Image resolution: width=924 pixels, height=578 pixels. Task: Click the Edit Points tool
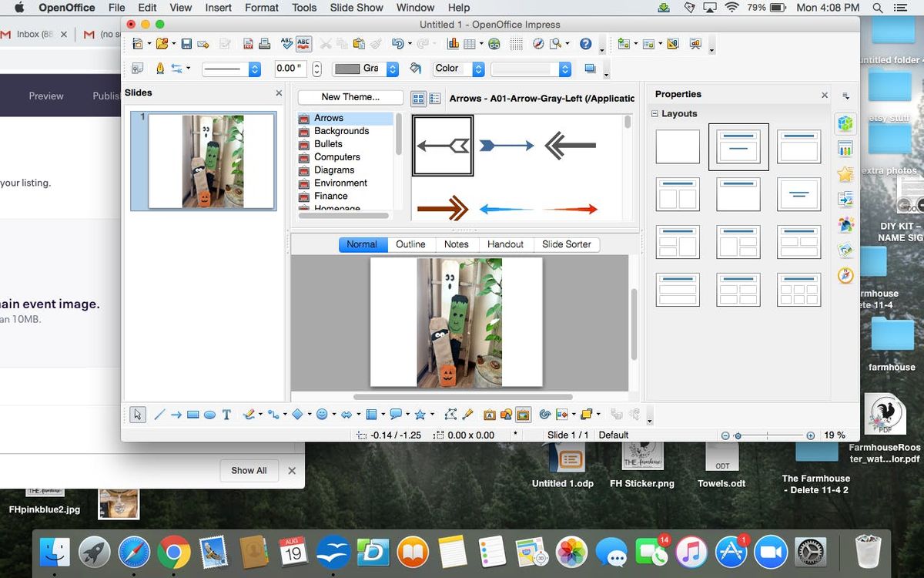click(450, 415)
